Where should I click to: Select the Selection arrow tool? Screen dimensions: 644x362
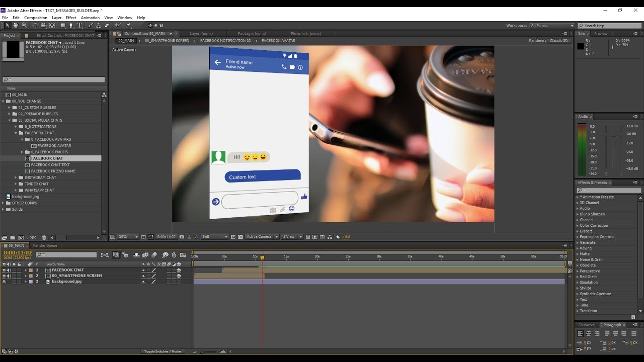8,25
